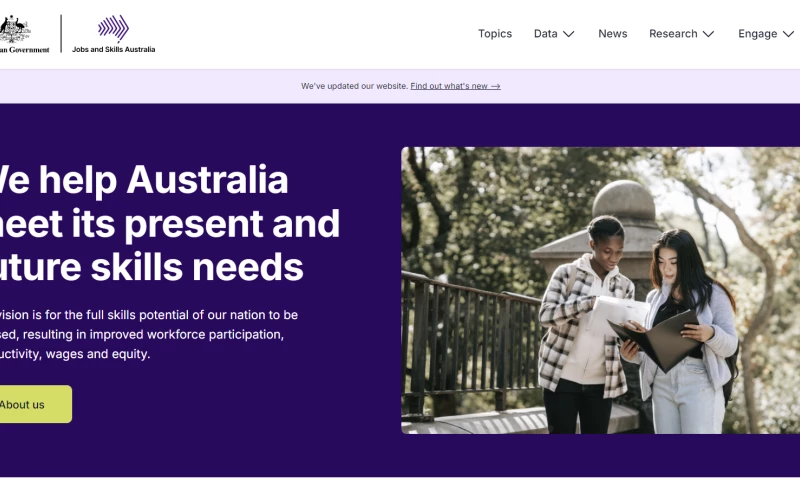Click the hero photo of two students
This screenshot has height=480, width=800.
point(601,290)
